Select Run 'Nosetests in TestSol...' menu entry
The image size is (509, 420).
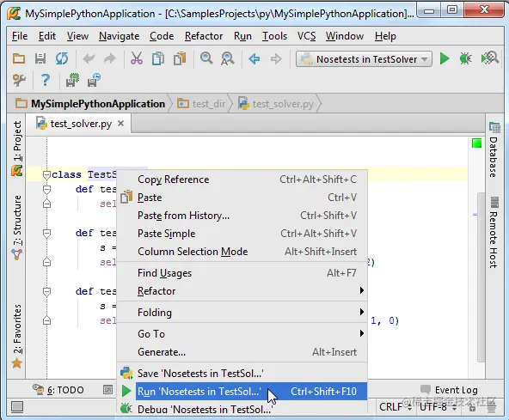pos(242,392)
